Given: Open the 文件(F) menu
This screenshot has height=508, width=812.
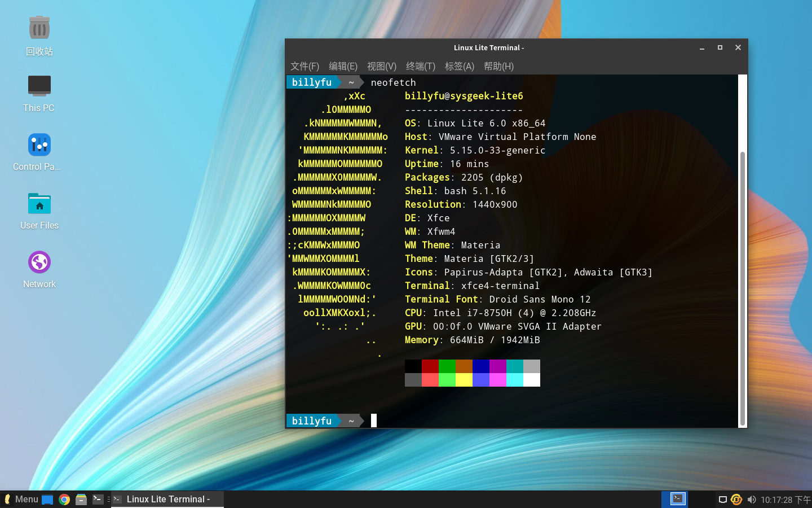Looking at the screenshot, I should pos(304,66).
